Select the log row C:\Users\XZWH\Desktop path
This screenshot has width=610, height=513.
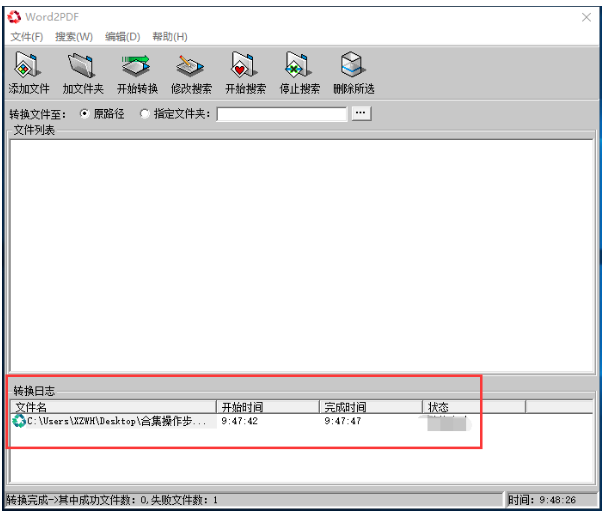[114, 421]
